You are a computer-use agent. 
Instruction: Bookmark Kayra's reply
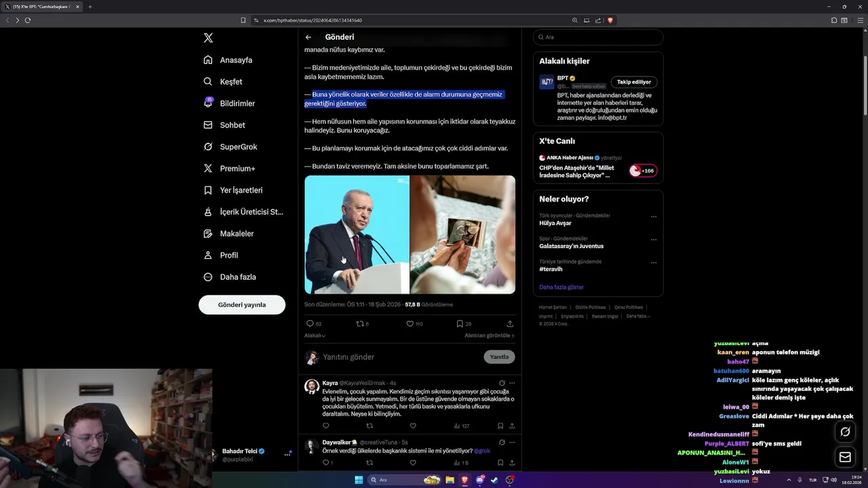coord(500,426)
